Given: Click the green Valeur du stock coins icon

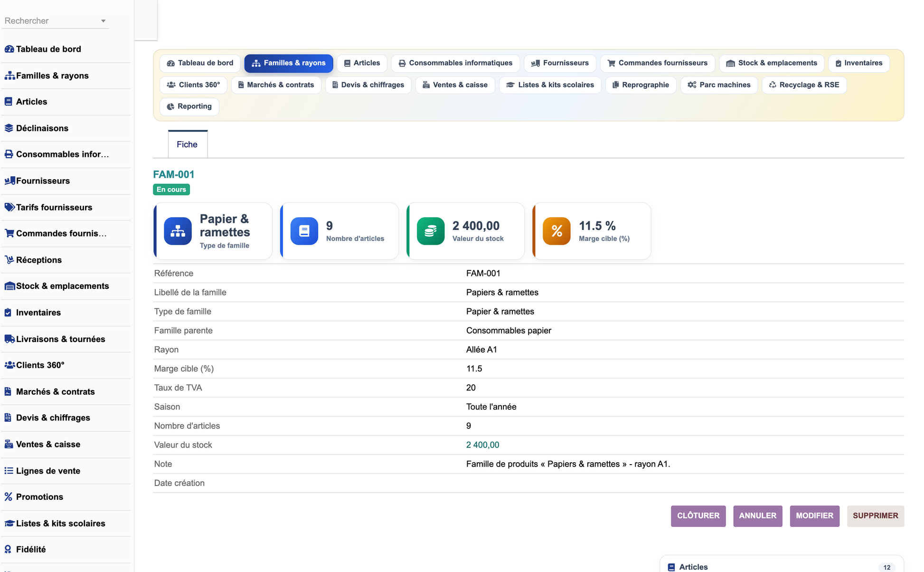Looking at the screenshot, I should coord(431,231).
